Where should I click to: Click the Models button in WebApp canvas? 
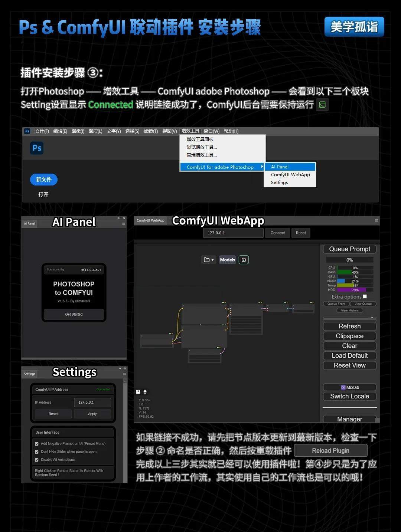227,260
